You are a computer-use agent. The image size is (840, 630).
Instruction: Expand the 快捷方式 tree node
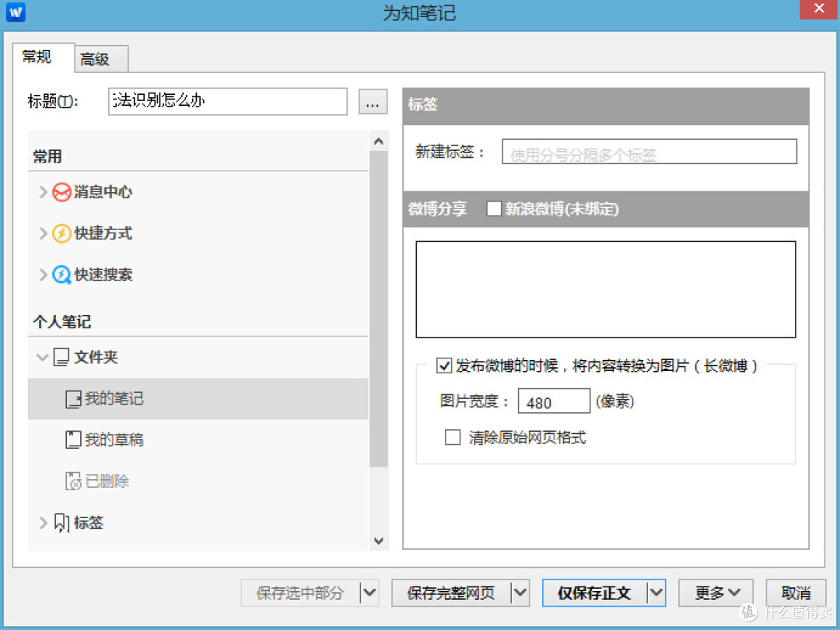pyautogui.click(x=43, y=233)
